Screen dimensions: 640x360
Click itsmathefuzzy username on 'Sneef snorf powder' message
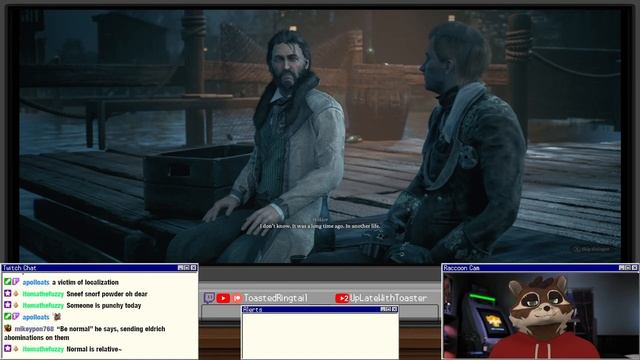coord(43,294)
